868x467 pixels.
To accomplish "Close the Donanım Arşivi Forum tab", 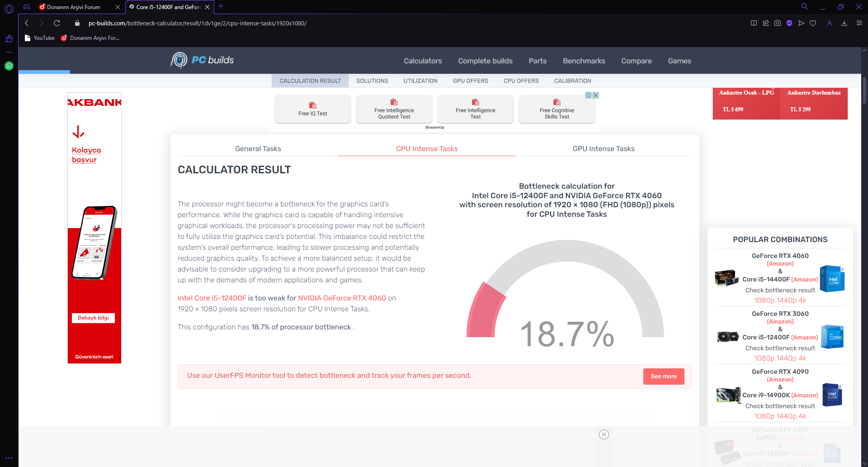I will click(x=118, y=7).
